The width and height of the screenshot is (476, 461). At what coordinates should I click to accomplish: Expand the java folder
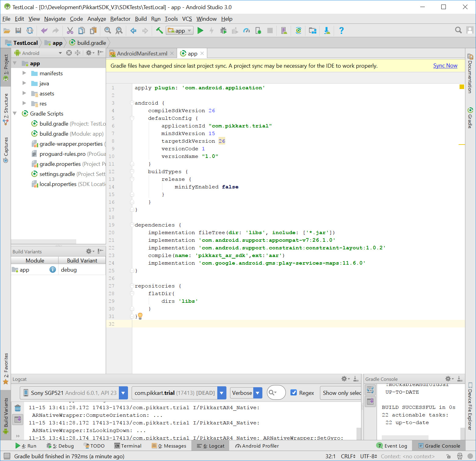point(24,83)
